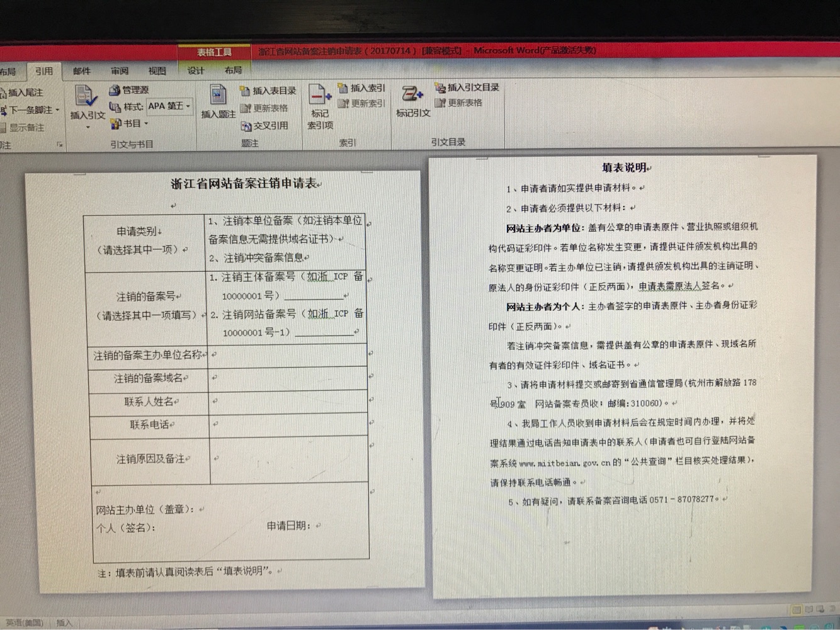The image size is (840, 630).
Task: Click the empty cell beside 注销原因及备注
Action: [288, 459]
